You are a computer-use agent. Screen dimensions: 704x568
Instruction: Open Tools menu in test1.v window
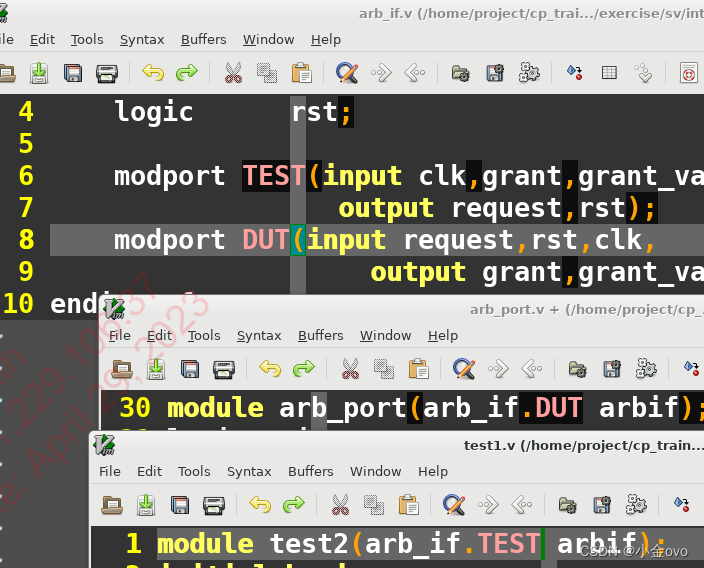tap(194, 471)
